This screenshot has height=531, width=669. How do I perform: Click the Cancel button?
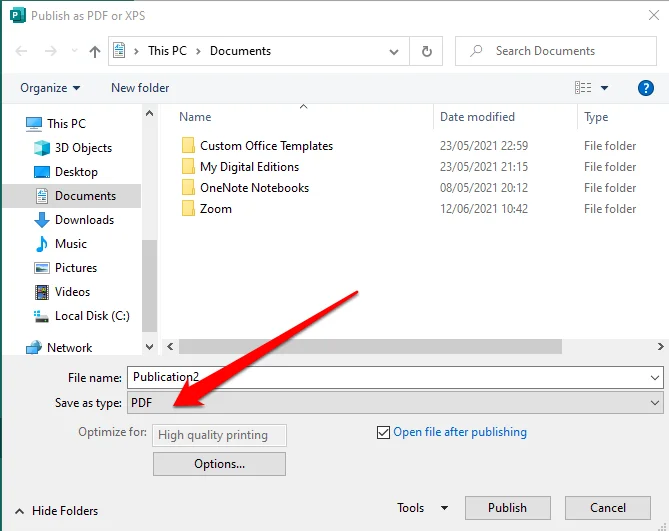pos(608,508)
